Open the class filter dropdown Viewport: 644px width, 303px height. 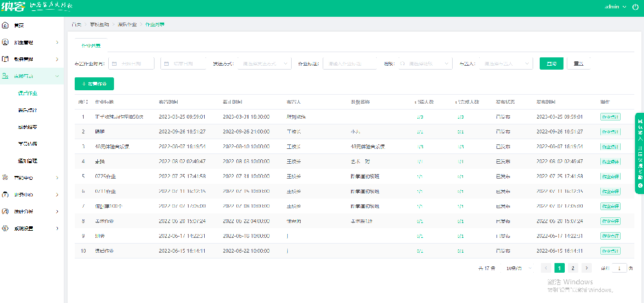(x=425, y=64)
